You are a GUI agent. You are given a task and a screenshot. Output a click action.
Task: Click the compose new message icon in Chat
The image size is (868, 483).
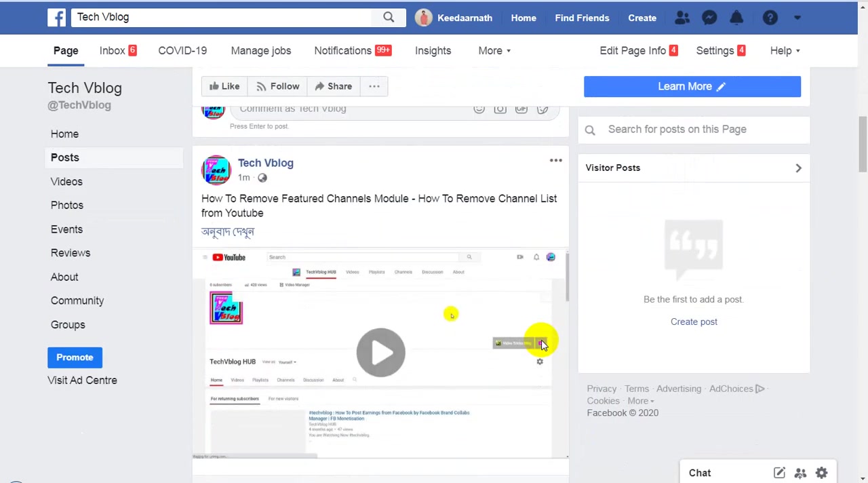click(779, 473)
